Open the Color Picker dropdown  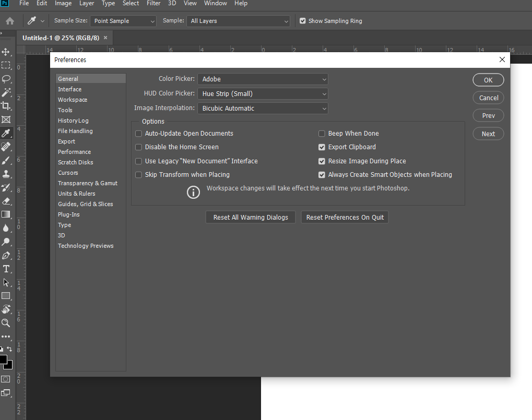[x=263, y=79]
